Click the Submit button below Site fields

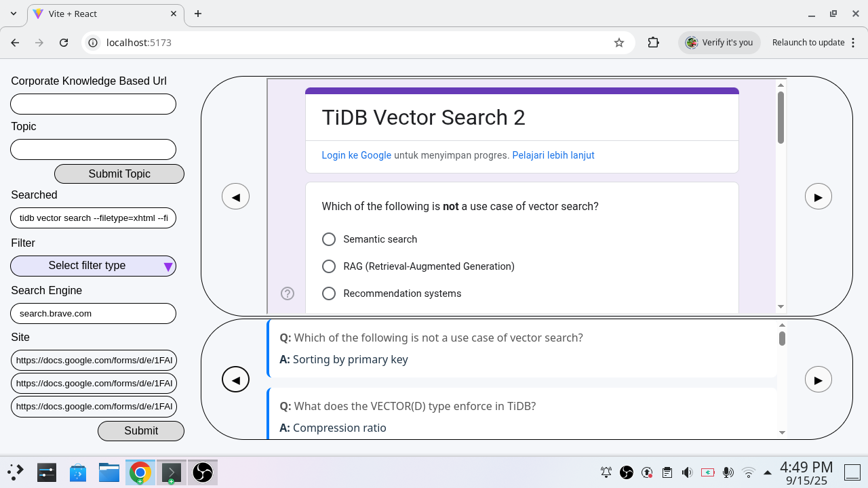point(141,430)
